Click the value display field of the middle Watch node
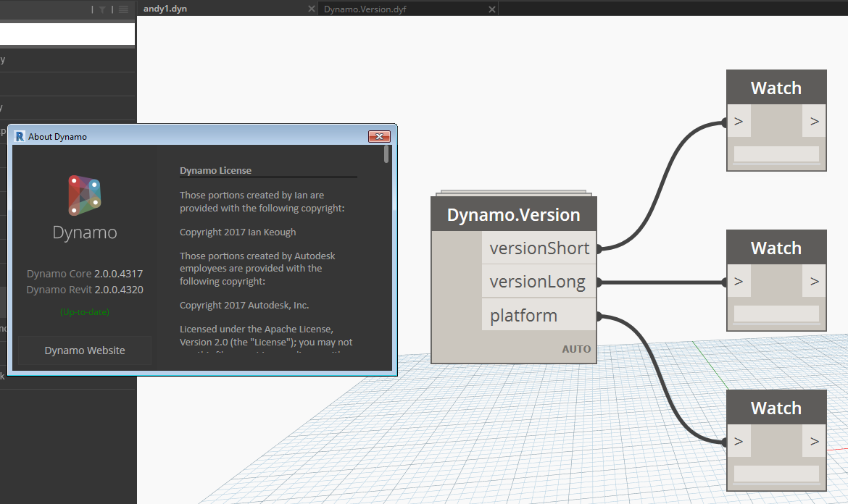Screen dimensions: 848x504 coord(776,314)
